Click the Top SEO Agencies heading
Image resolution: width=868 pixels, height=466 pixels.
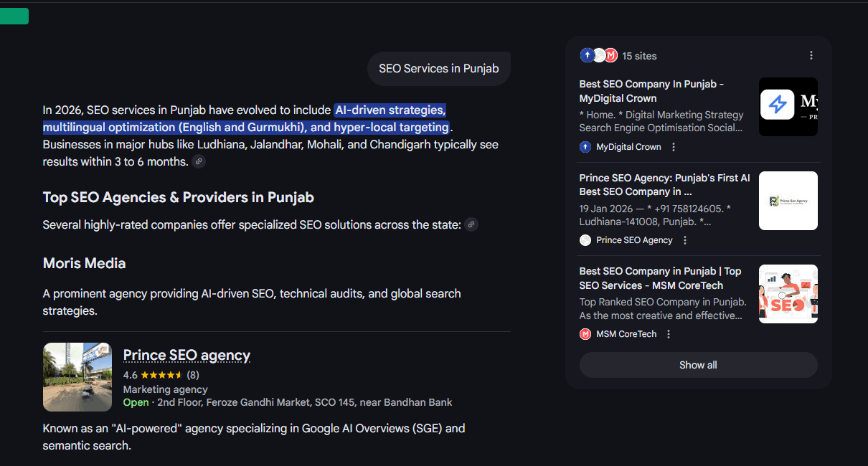(x=177, y=197)
